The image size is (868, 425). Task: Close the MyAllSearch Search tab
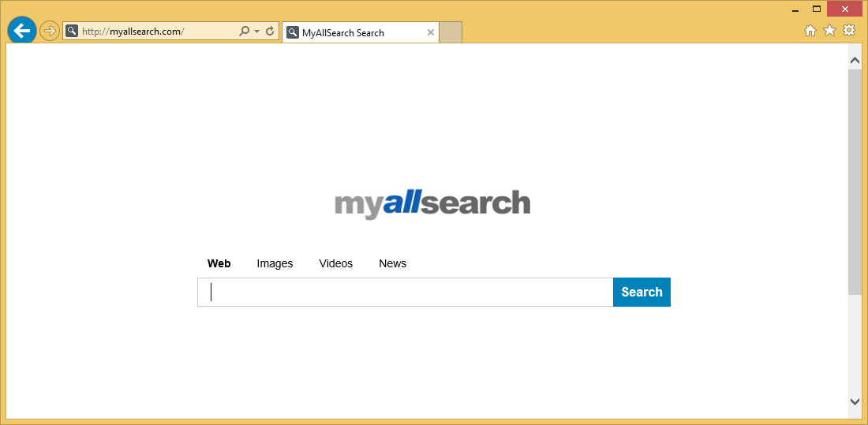(431, 32)
